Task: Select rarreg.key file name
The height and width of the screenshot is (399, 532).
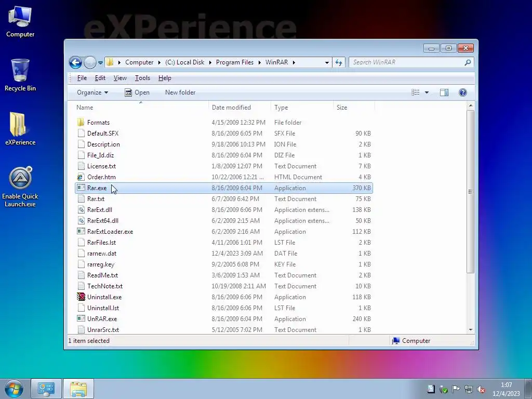Action: (101, 264)
